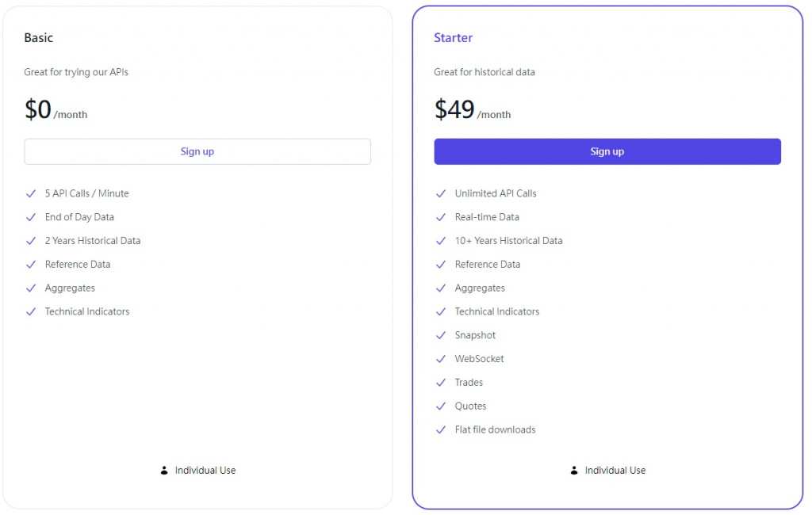
Task: Click checkmark beside Flat file downloads
Action: [x=441, y=430]
